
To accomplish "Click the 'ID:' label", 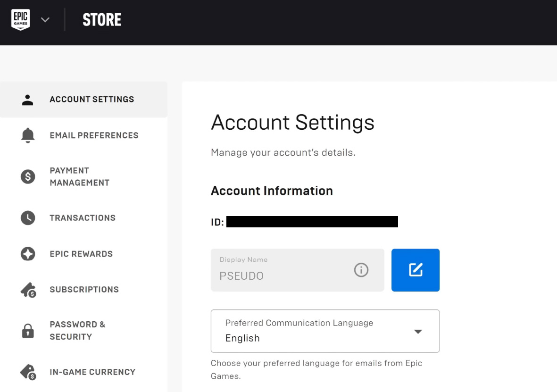I will [x=217, y=223].
